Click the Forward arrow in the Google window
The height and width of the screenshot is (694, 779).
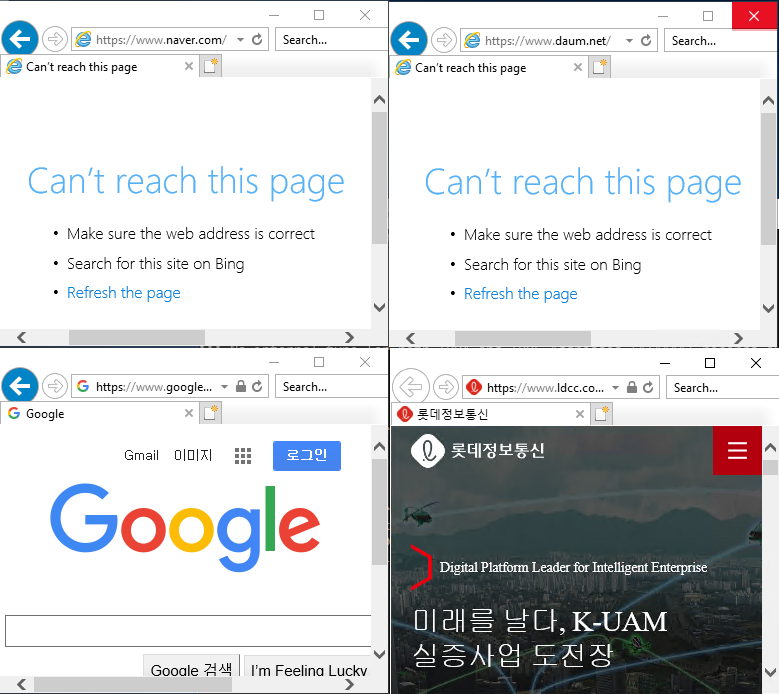point(55,386)
